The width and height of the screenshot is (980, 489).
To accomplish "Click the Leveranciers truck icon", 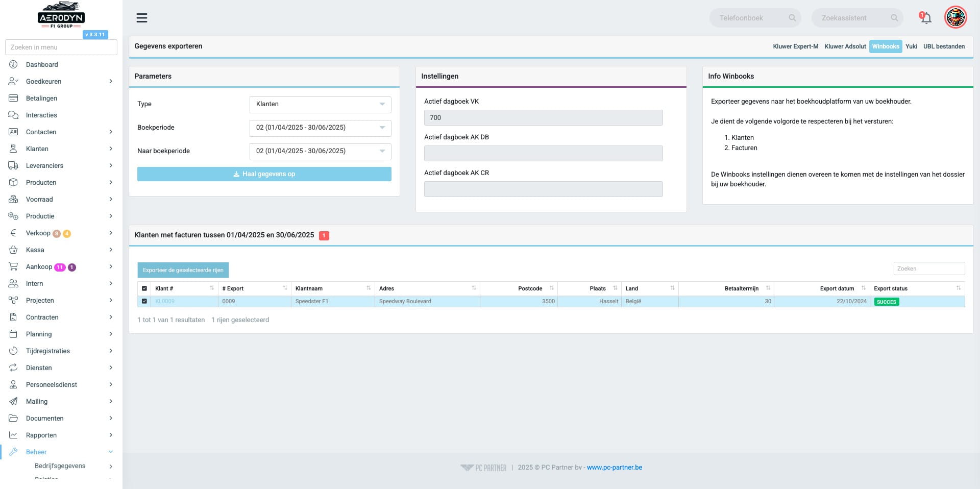I will pos(13,165).
